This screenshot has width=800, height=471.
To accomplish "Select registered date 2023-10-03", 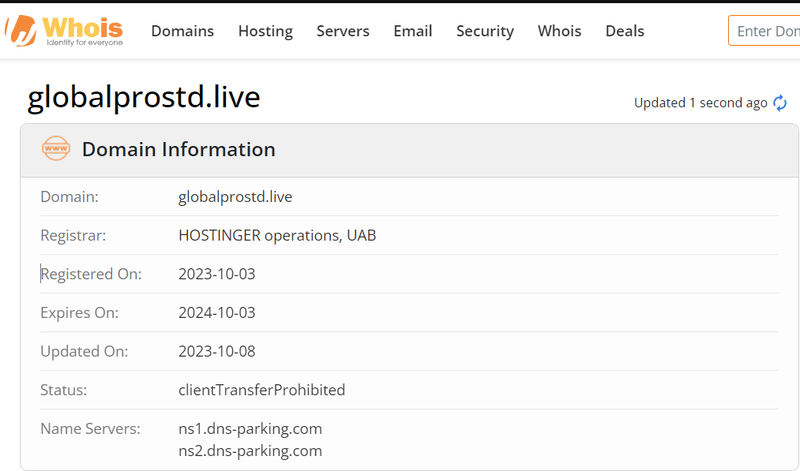I will pos(217,274).
